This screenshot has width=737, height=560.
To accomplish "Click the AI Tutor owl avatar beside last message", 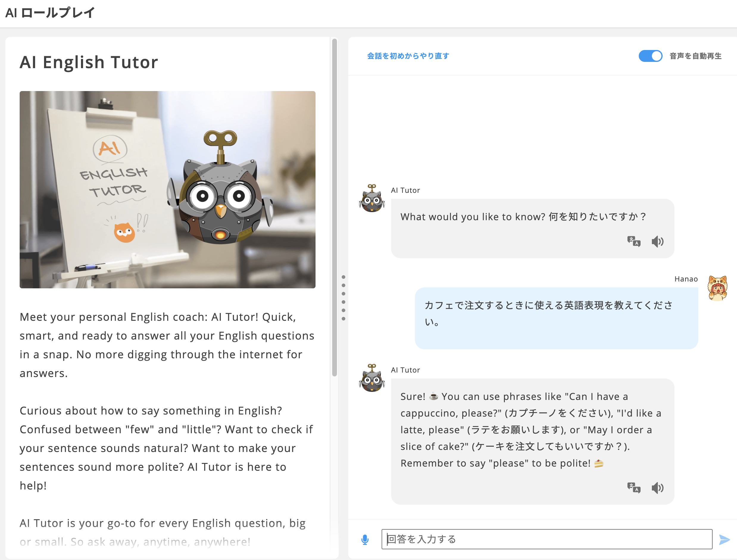I will tap(372, 378).
